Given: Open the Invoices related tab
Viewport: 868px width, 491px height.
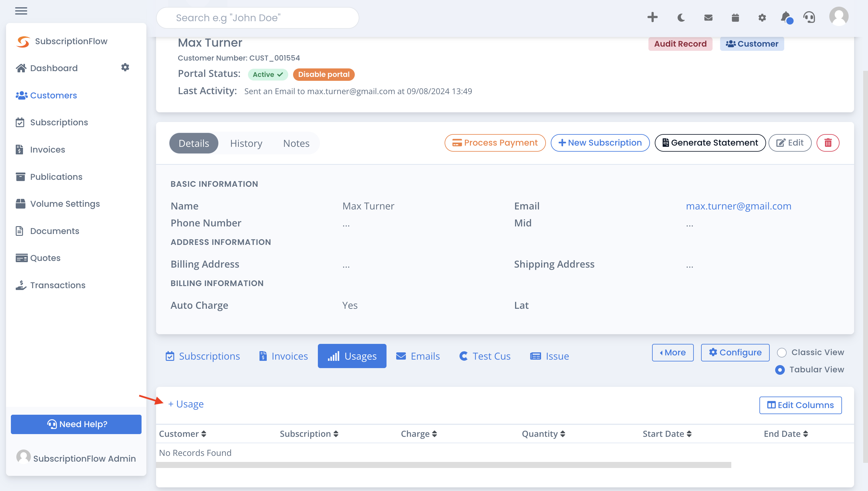Looking at the screenshot, I should click(x=283, y=356).
